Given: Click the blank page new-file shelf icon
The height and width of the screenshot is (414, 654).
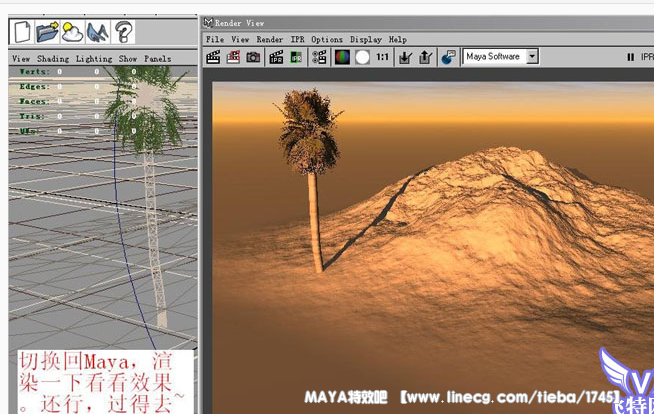Looking at the screenshot, I should coord(22,32).
